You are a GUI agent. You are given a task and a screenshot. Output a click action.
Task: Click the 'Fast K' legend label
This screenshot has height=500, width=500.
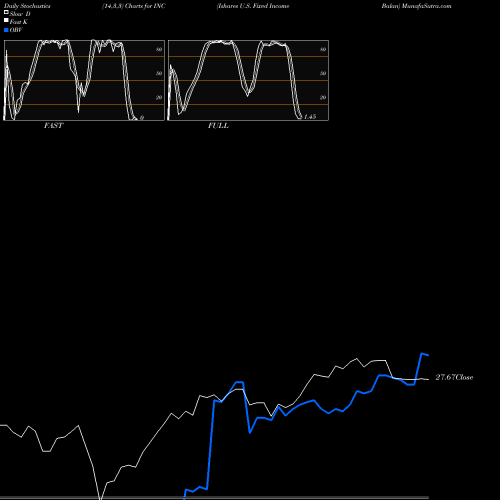(x=19, y=22)
